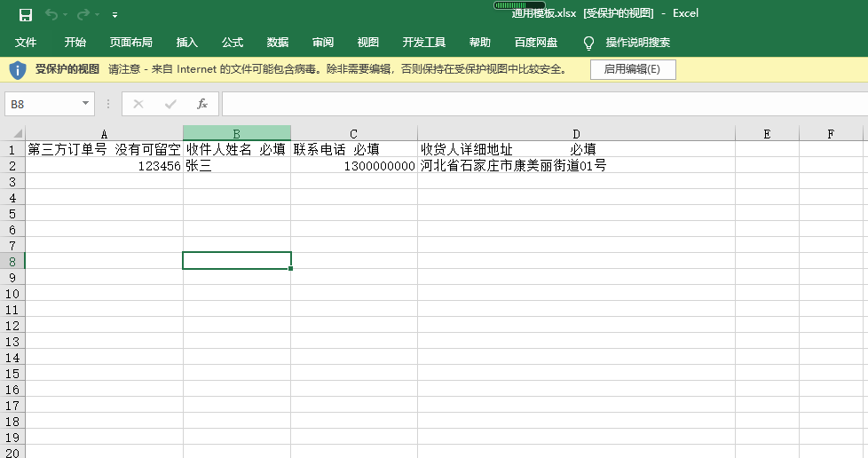The width and height of the screenshot is (868, 458).
Task: Click the Cancel X icon in formula bar
Action: click(138, 104)
